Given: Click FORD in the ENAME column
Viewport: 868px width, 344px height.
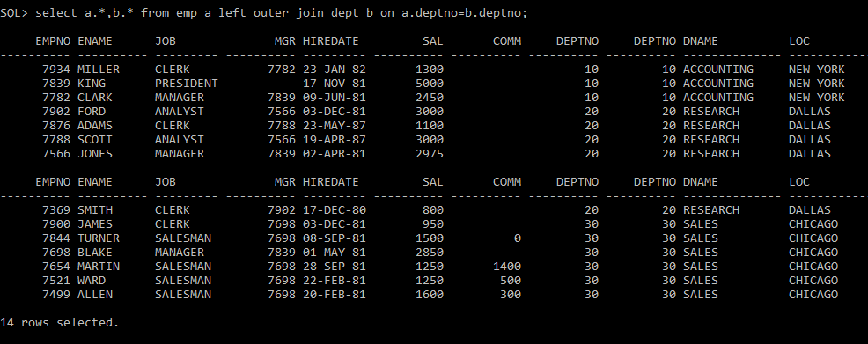Looking at the screenshot, I should pyautogui.click(x=92, y=111).
